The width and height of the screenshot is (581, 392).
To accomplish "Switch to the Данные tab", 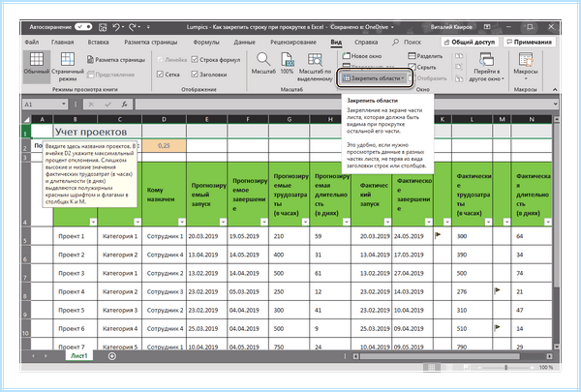I will pos(244,42).
